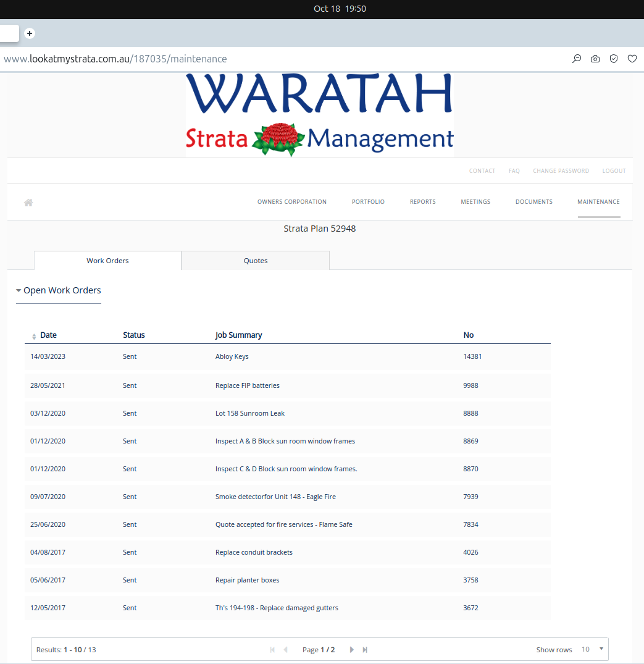Select Replace conduit brackets row

[x=288, y=552]
